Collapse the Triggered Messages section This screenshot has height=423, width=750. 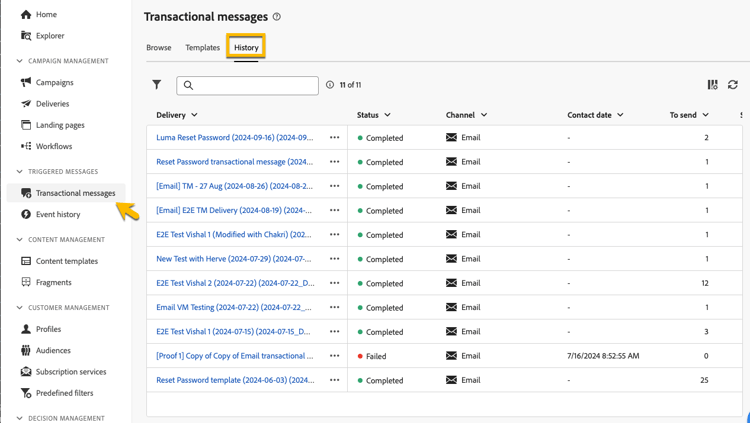point(20,172)
